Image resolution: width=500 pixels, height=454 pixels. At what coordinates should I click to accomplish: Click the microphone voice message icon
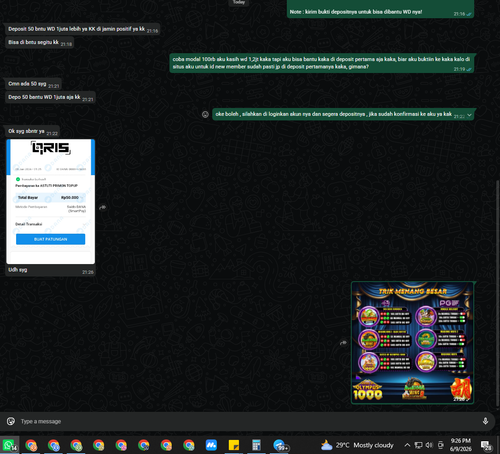click(x=485, y=421)
